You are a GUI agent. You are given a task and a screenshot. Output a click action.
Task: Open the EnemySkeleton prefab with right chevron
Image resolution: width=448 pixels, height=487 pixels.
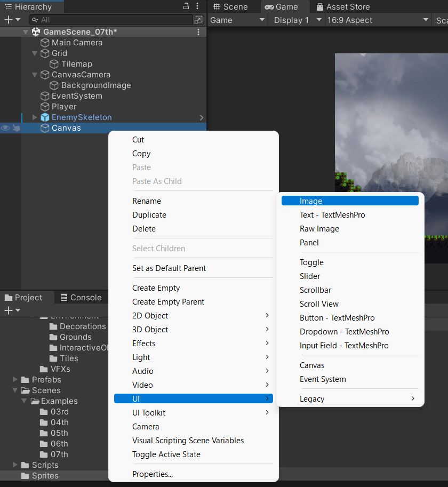(202, 118)
